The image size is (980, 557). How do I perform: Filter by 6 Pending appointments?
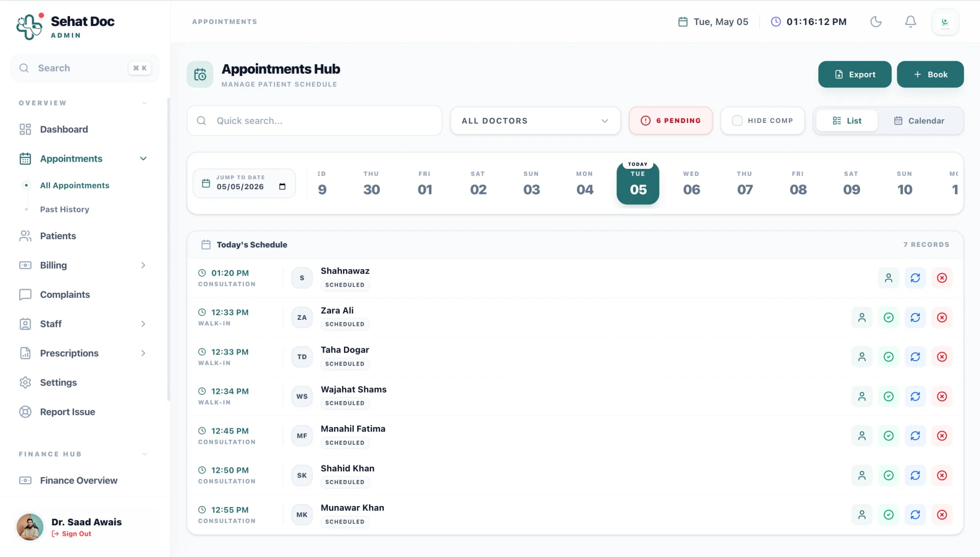point(670,121)
